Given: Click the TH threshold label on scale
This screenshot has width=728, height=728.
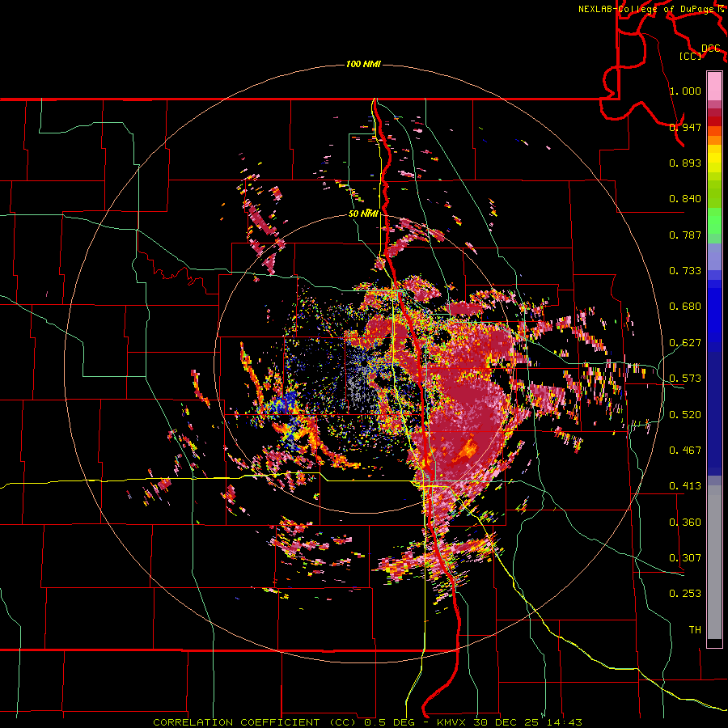Looking at the screenshot, I should pyautogui.click(x=695, y=630).
